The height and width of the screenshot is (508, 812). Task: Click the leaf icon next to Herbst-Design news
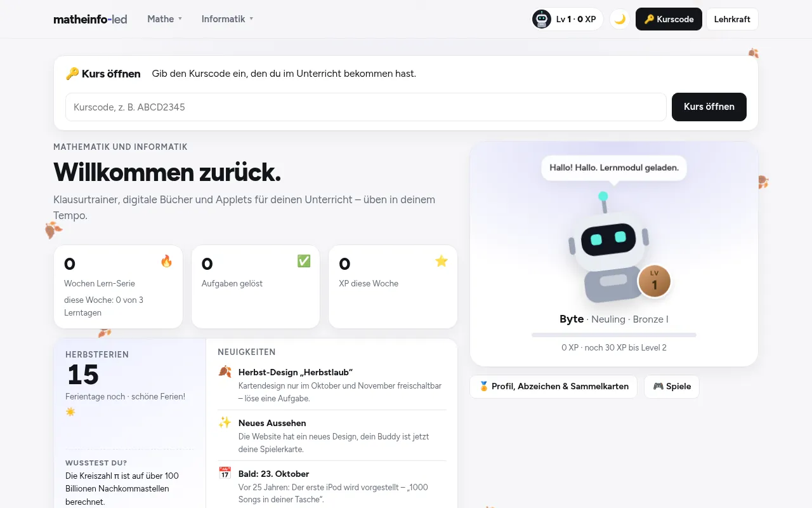[x=225, y=371]
